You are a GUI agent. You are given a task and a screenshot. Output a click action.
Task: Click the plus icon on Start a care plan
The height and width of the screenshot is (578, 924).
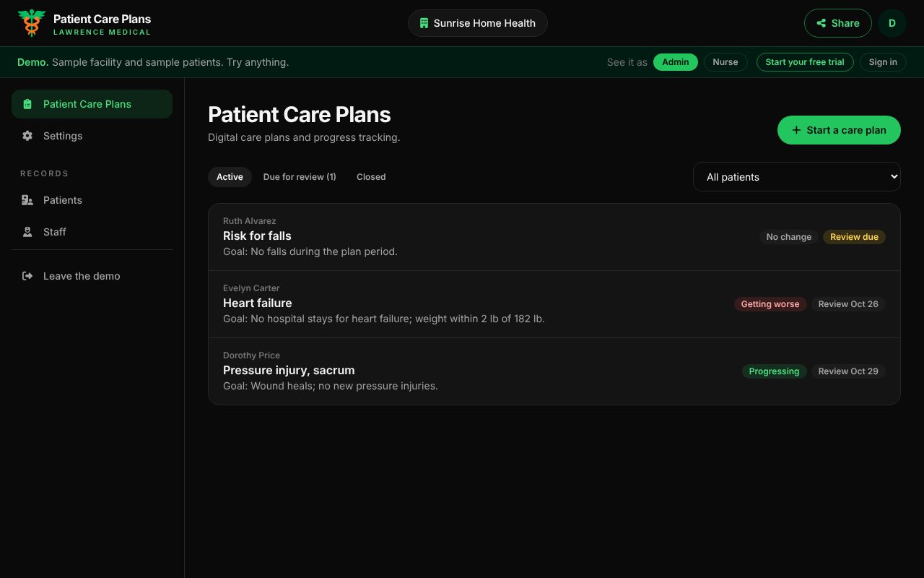tap(796, 130)
